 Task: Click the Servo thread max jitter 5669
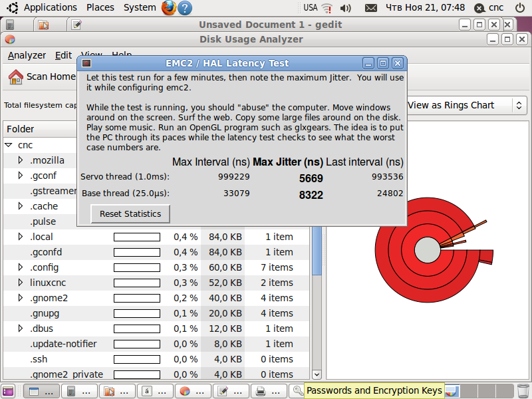[x=311, y=178]
